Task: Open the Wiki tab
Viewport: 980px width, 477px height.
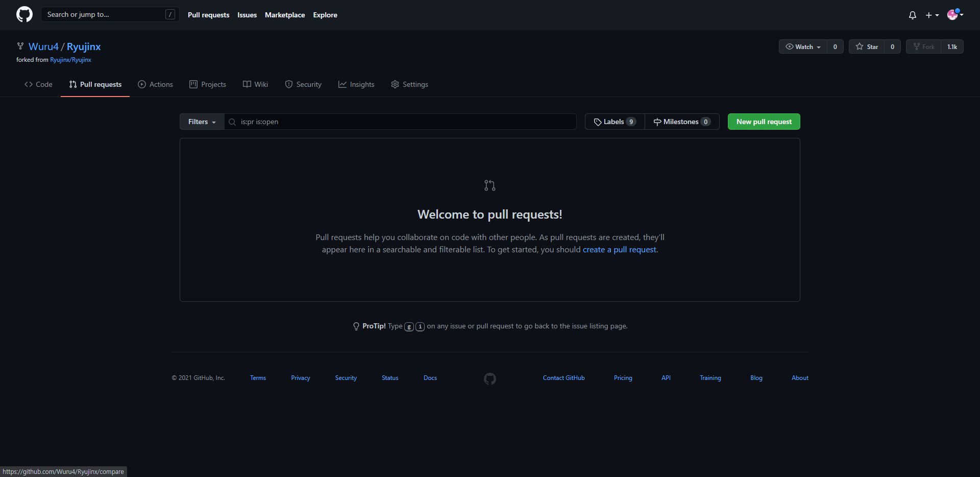Action: click(x=255, y=84)
